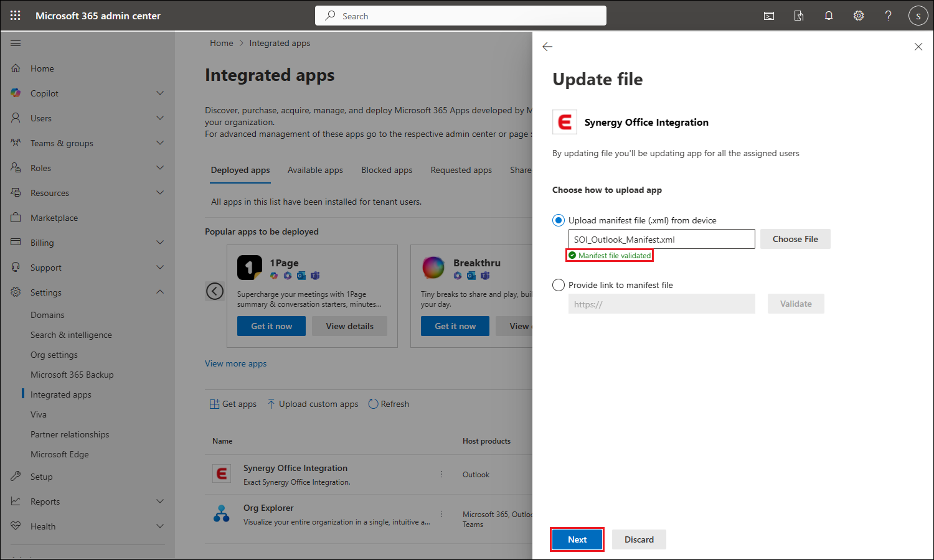
Task: Switch to the Blocked apps tab
Action: (x=387, y=170)
